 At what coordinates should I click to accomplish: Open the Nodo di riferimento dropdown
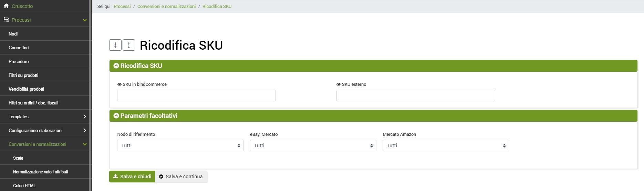click(x=180, y=145)
